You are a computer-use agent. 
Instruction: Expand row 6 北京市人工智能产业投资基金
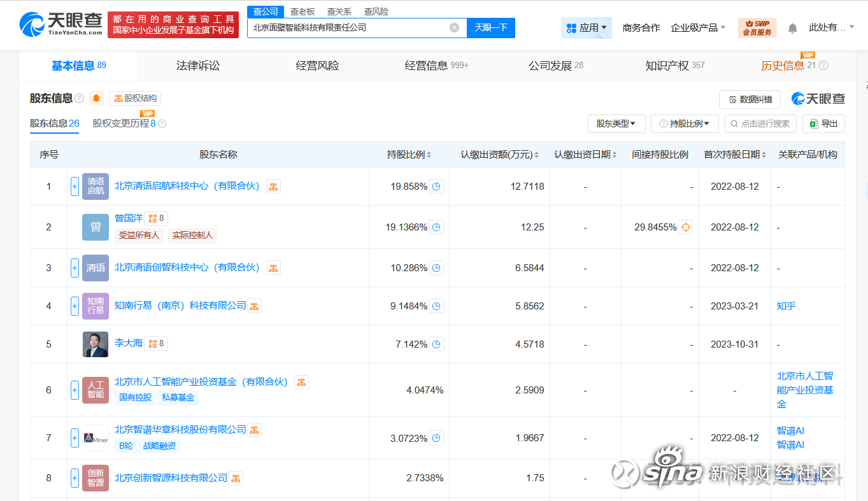(x=75, y=390)
